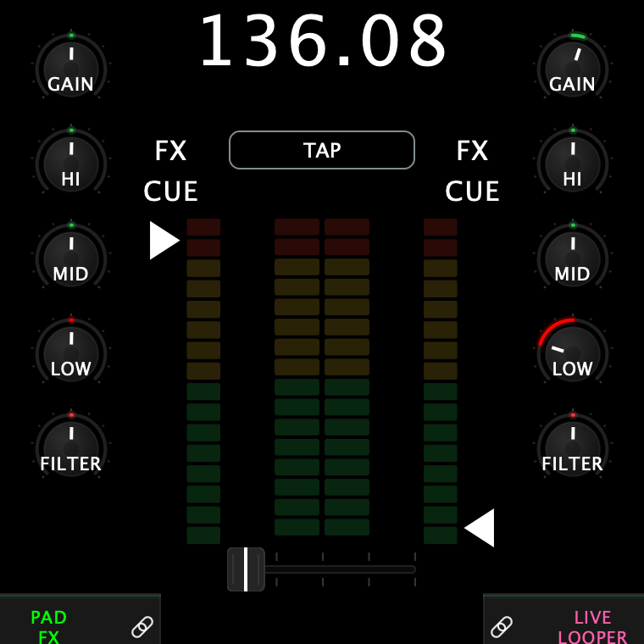Tap the TAP tempo button
The image size is (644, 644).
pyautogui.click(x=322, y=150)
